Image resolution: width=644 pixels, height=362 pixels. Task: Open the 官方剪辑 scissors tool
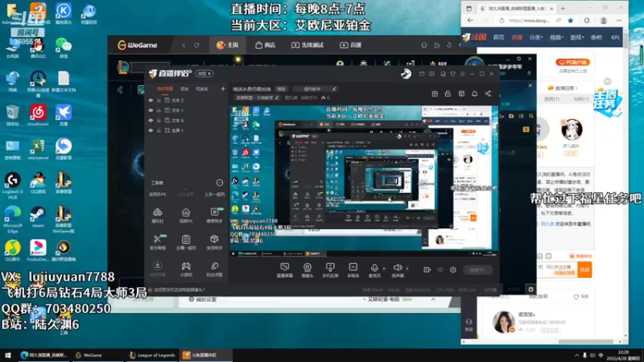(158, 242)
